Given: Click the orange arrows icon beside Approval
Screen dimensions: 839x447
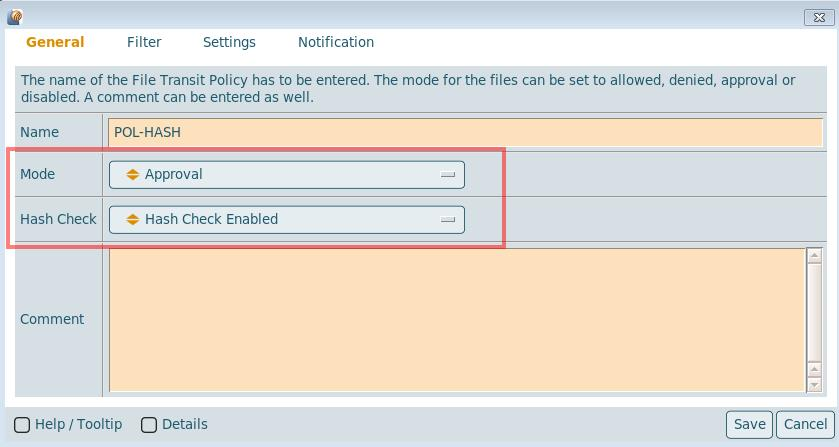Looking at the screenshot, I should tap(132, 174).
